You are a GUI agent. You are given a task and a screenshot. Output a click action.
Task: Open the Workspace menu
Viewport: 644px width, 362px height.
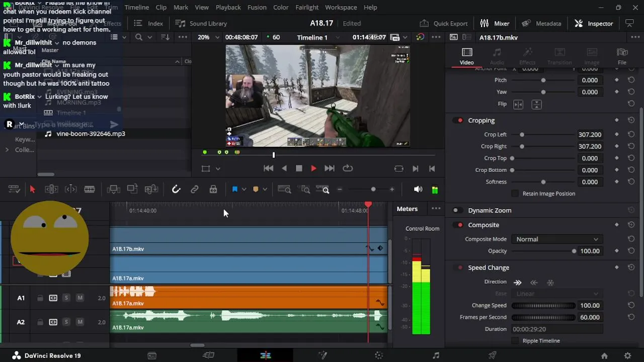[x=341, y=7]
